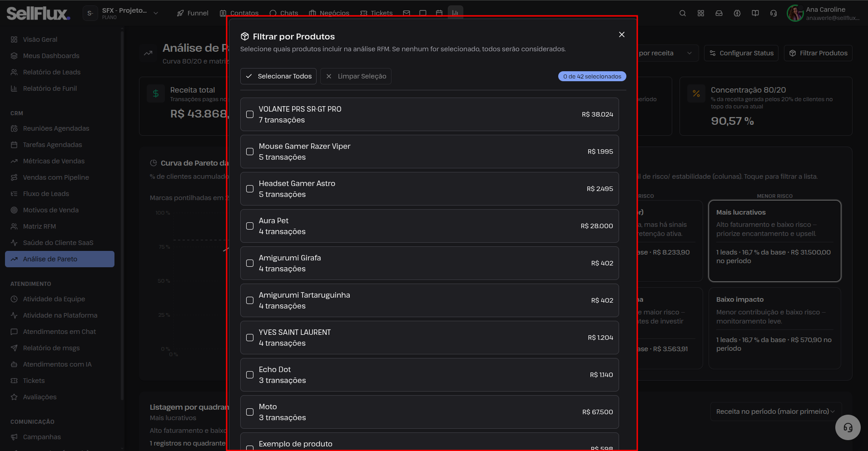
Task: Open the floating support chat button
Action: 848,427
